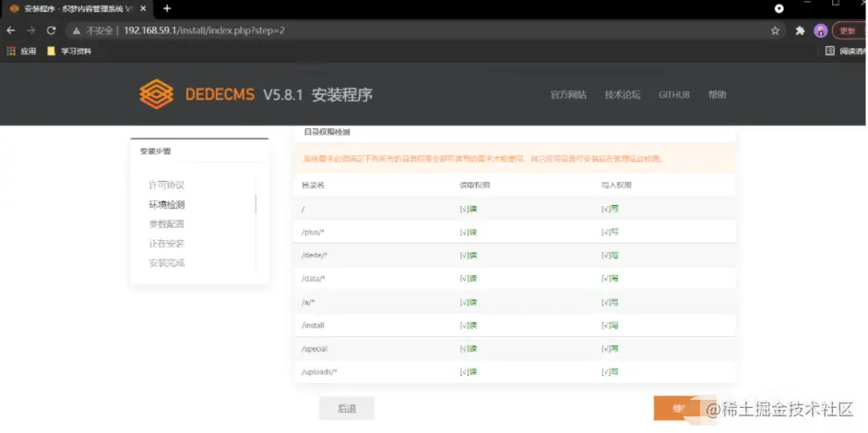Open the 学习资料 bookmark folder

(68, 51)
